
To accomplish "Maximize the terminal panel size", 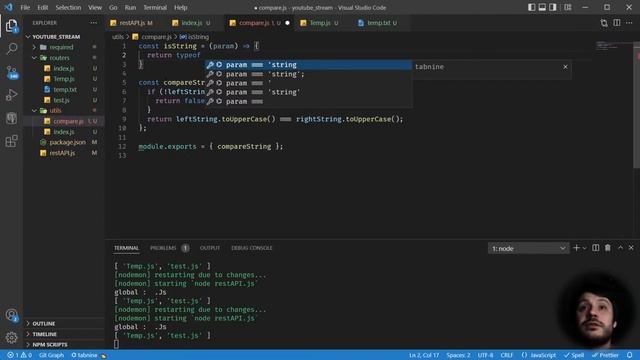I will coord(620,248).
